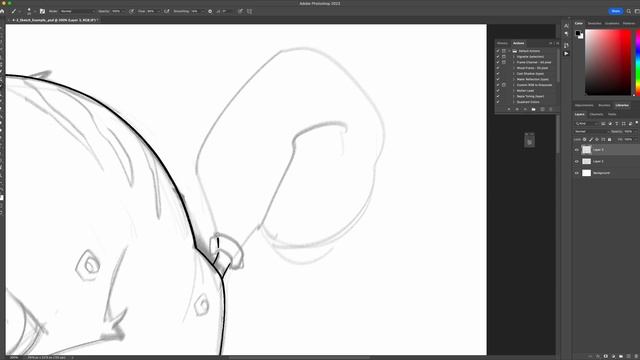Click the lock image pixels brush icon
Image resolution: width=640 pixels, height=360 pixels.
(x=591, y=140)
